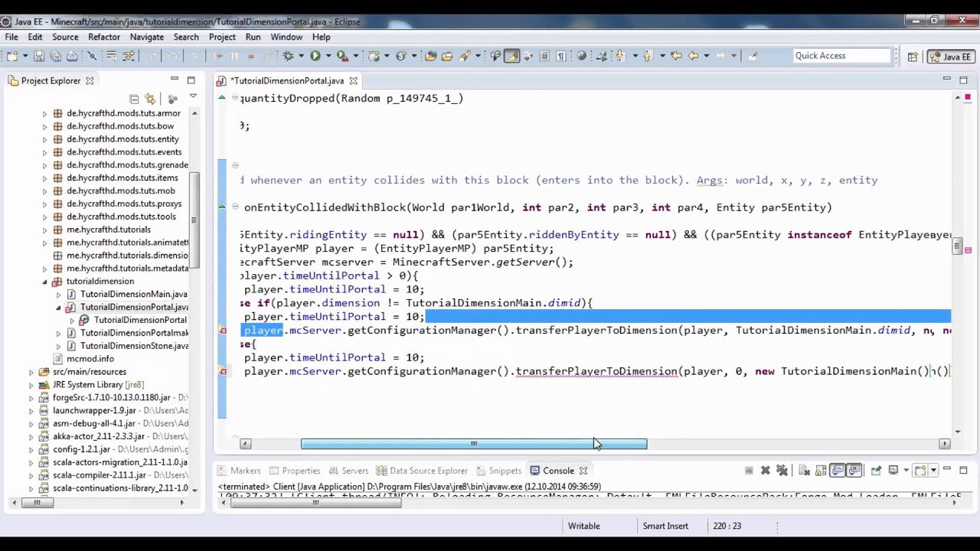Start the Debug bug icon
The width and height of the screenshot is (980, 551).
(x=288, y=56)
